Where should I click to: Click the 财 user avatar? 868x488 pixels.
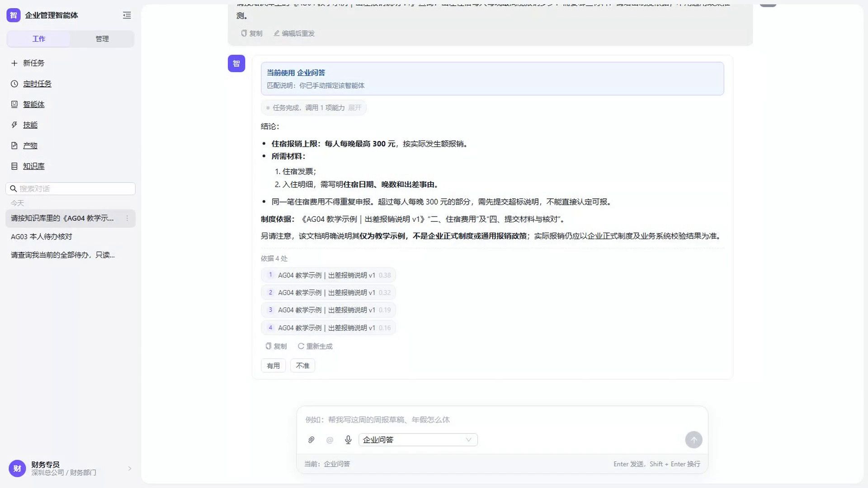17,469
